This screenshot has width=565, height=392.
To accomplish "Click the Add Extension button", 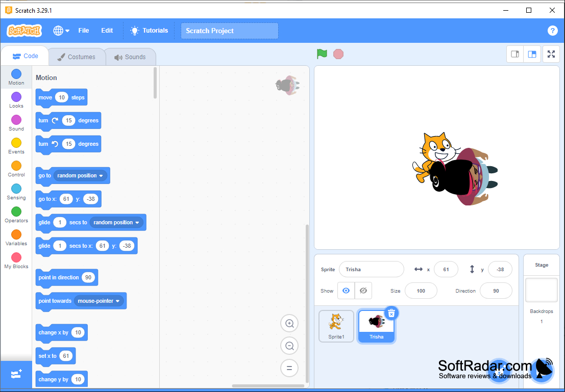I will click(16, 374).
